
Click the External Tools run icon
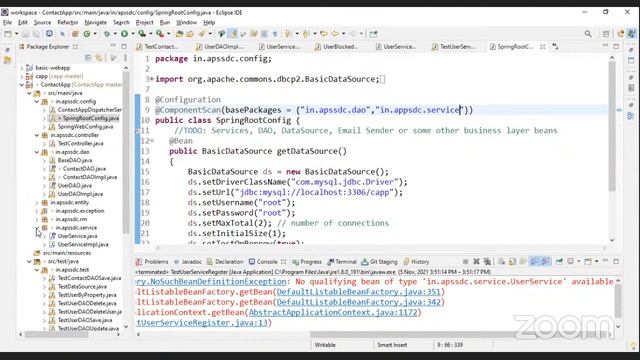[x=160, y=34]
